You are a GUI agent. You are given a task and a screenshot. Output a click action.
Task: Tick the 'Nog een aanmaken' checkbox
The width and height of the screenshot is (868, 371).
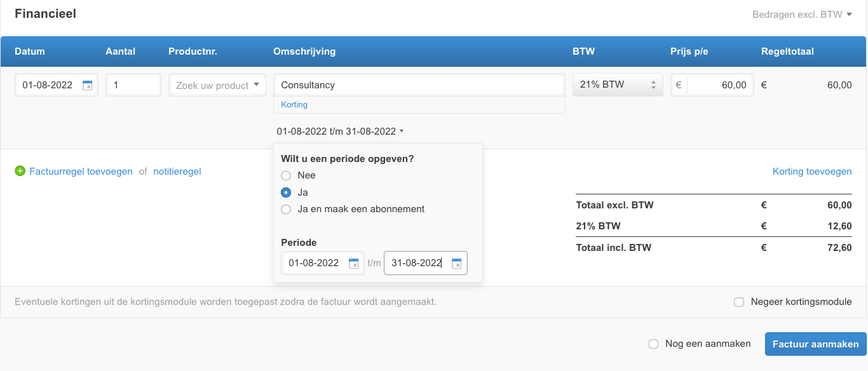pos(653,344)
